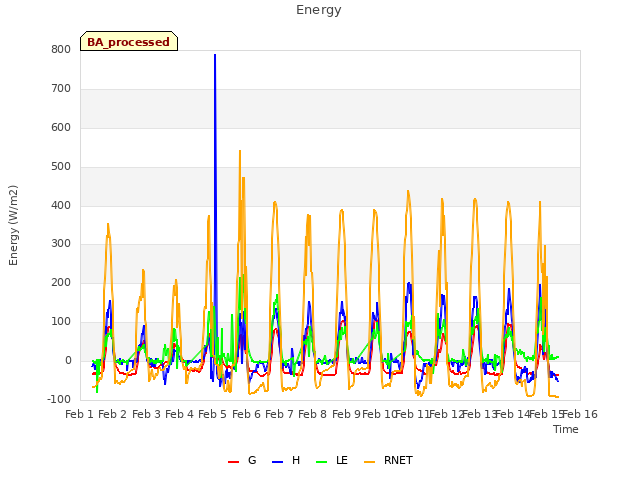Click the Feb 1 x-axis date label
640x480 pixels.
tap(80, 414)
